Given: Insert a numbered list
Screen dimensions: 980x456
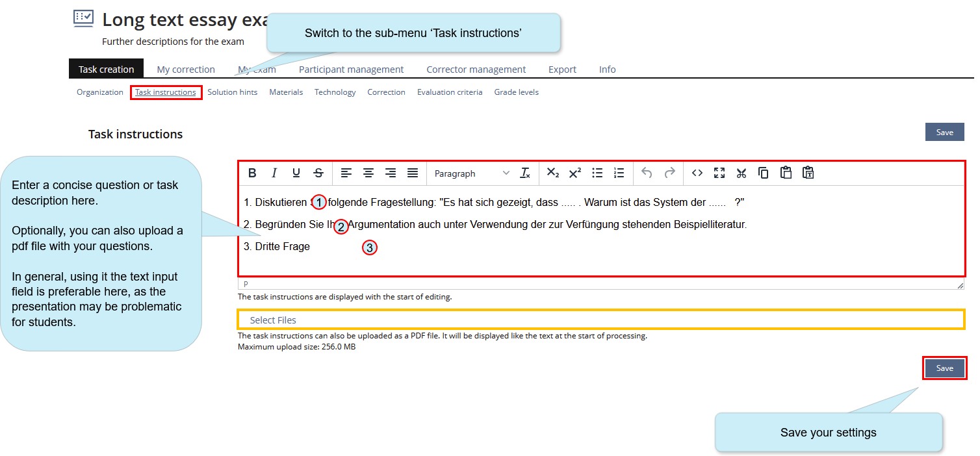Looking at the screenshot, I should [x=619, y=173].
